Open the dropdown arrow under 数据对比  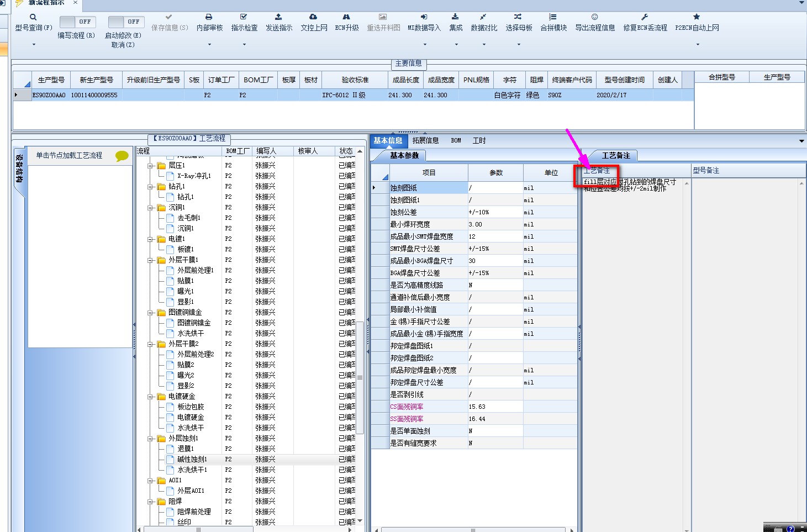click(x=484, y=44)
